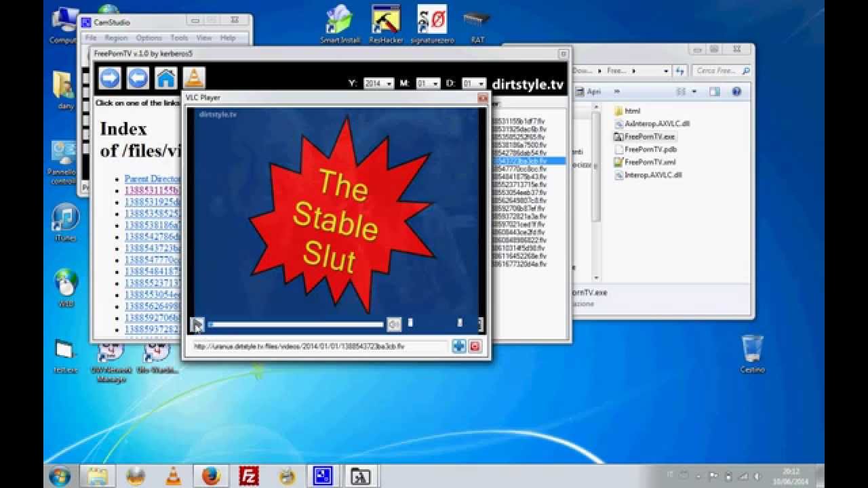Screen dimensions: 868x488
Task: Click the VLC Player seek progress bar
Action: [x=296, y=325]
